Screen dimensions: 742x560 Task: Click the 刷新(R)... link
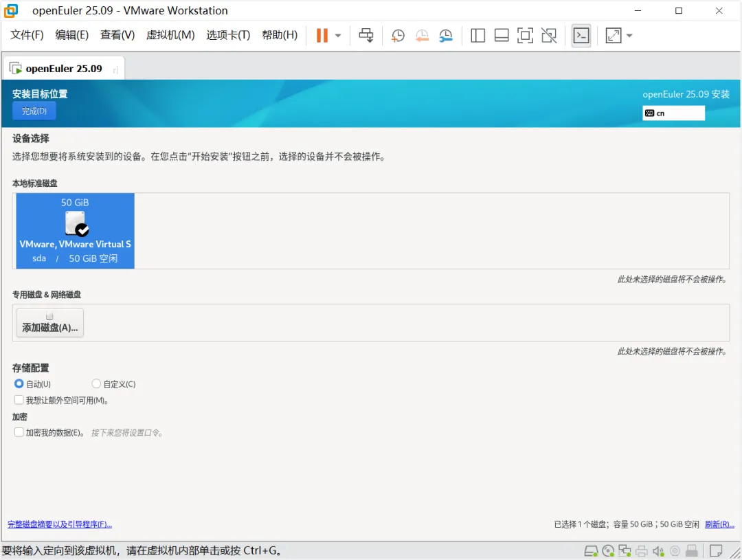(719, 524)
